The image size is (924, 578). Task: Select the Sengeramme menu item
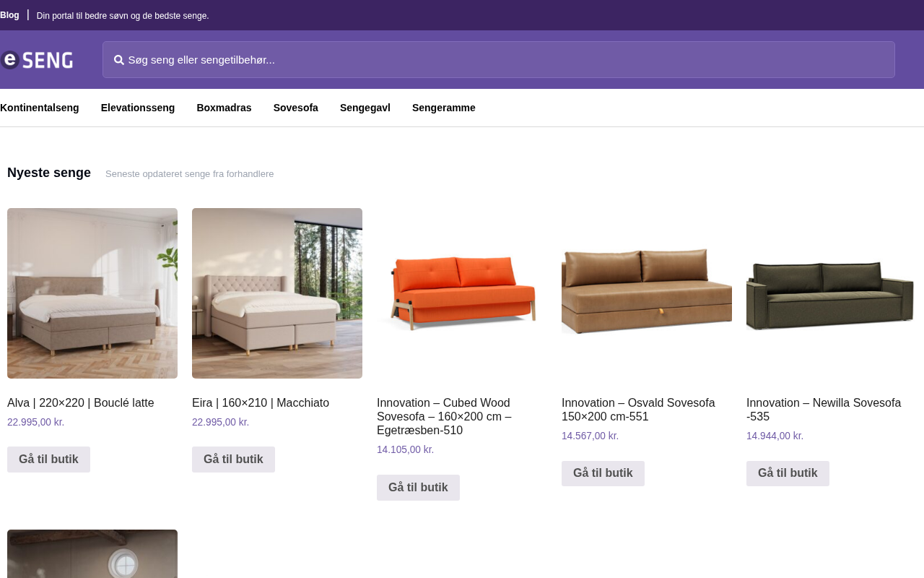[444, 108]
